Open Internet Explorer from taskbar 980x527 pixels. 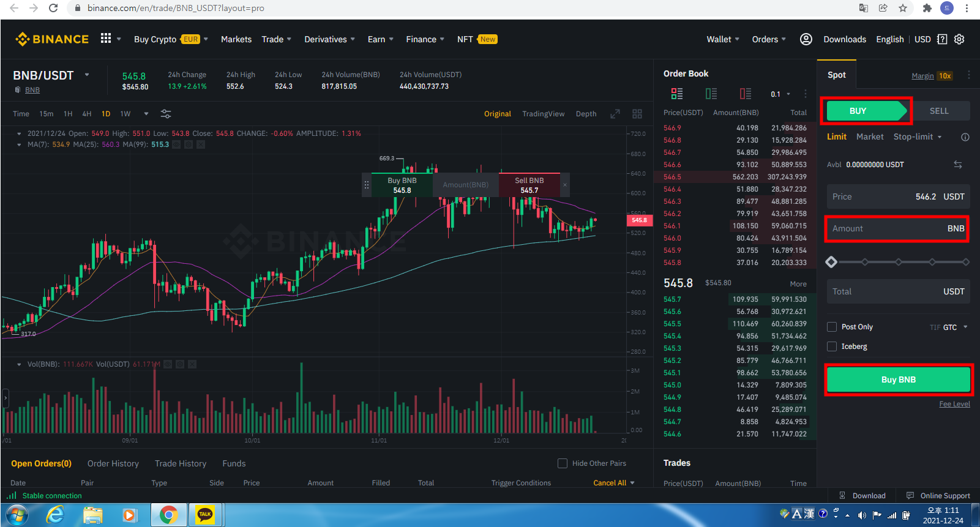click(x=56, y=515)
